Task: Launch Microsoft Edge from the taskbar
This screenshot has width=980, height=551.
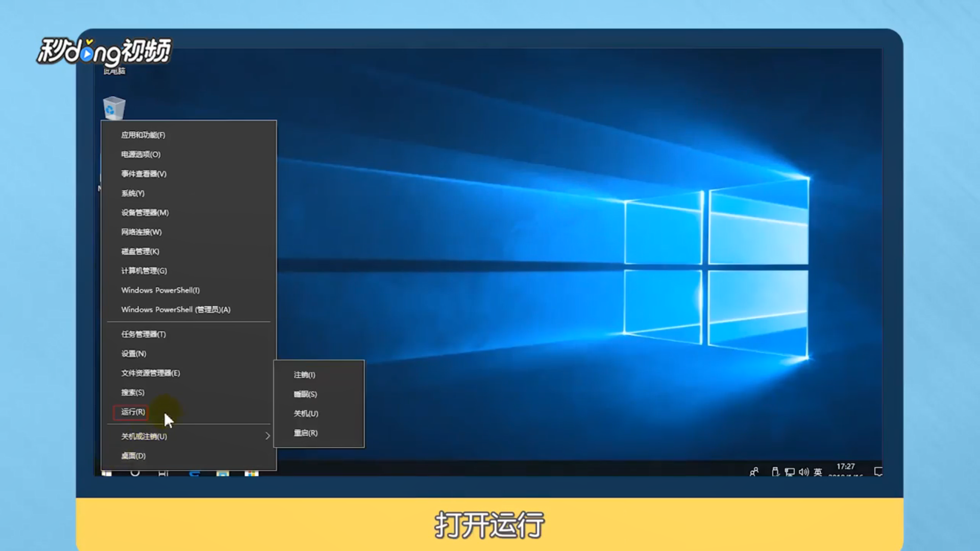Action: [195, 473]
